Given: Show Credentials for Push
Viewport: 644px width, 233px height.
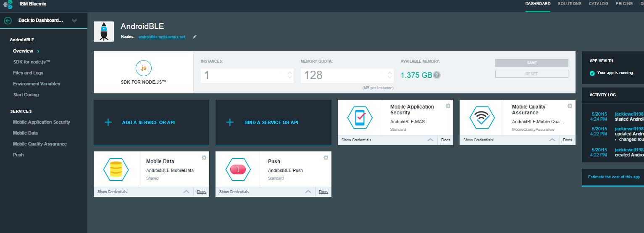Looking at the screenshot, I should pos(234,192).
